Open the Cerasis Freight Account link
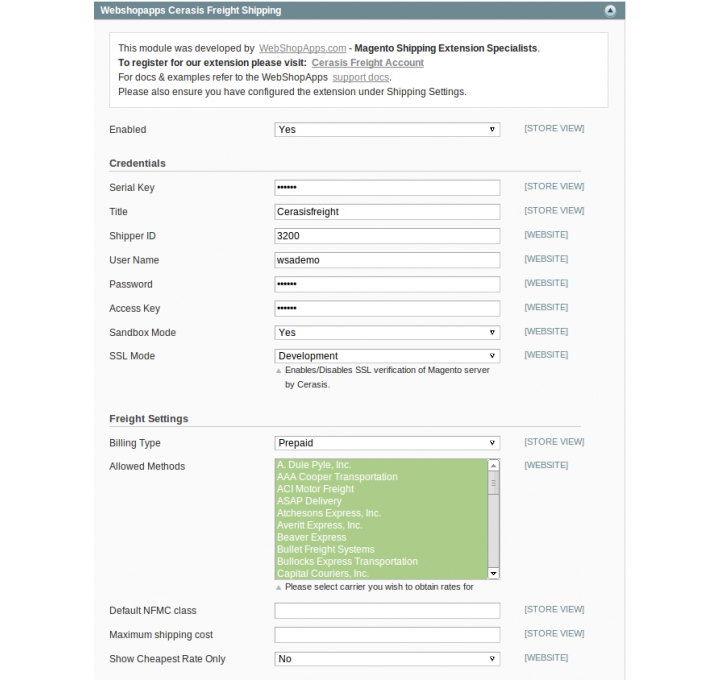 coord(368,63)
